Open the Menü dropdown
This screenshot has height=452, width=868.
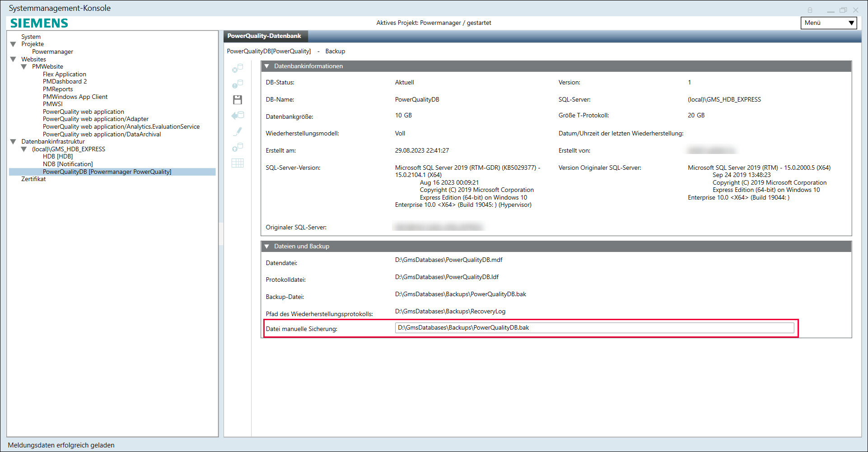(829, 23)
